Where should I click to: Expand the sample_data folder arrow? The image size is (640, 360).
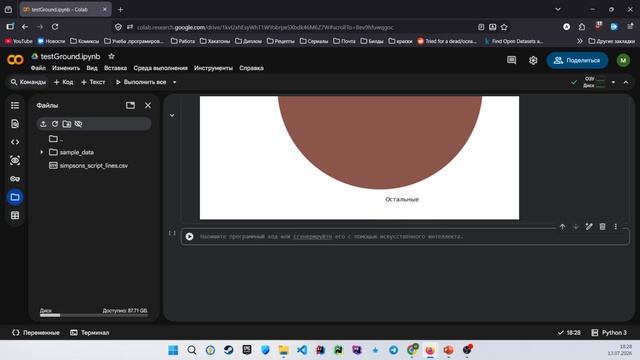point(42,152)
